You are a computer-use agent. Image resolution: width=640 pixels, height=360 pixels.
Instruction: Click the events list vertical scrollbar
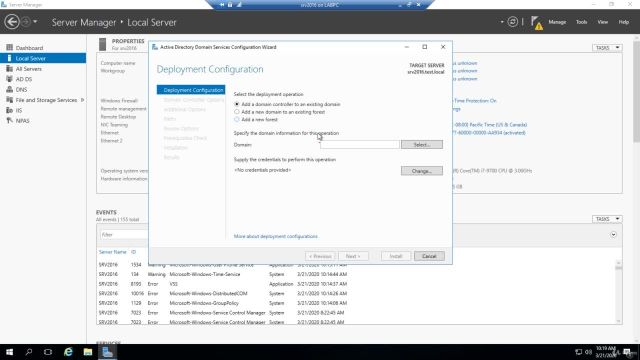click(x=618, y=292)
